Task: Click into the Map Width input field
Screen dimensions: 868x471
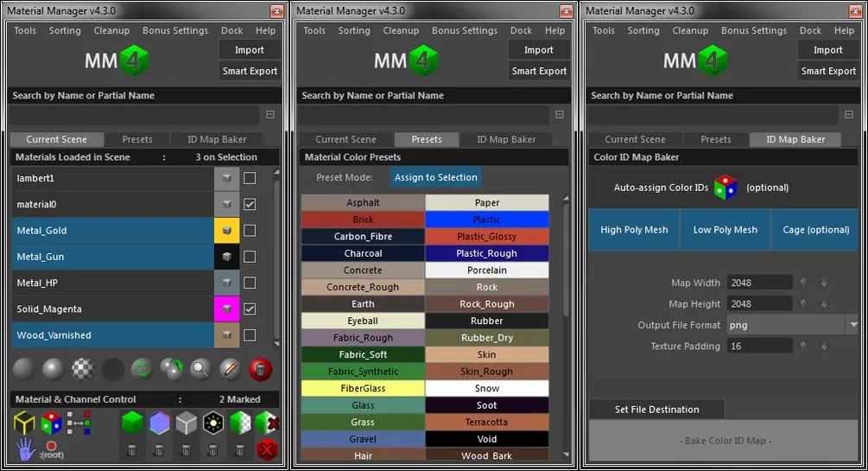Action: (x=759, y=283)
